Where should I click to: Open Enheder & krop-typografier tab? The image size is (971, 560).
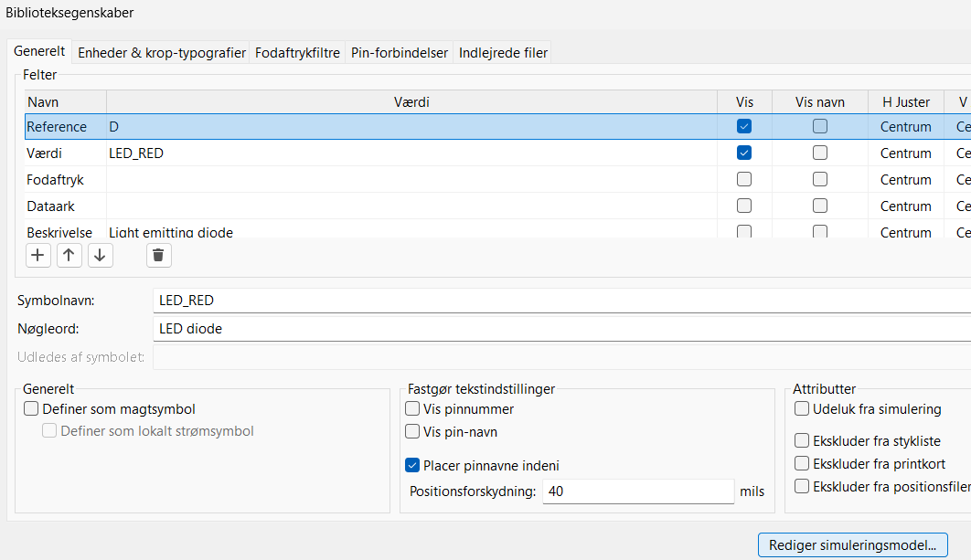coord(162,53)
